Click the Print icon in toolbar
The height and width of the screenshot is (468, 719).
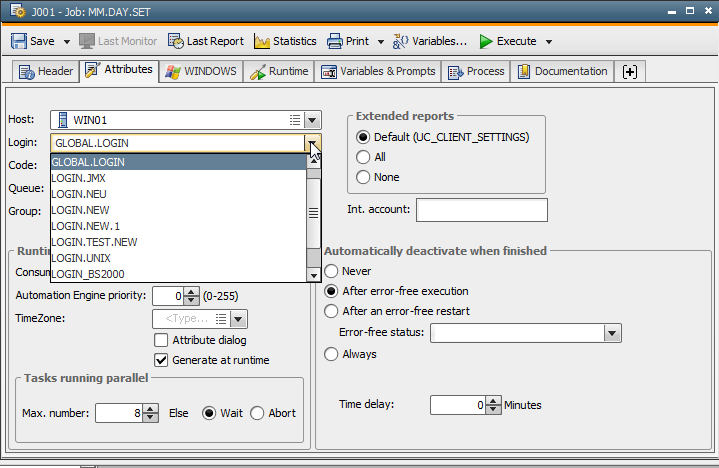pos(334,41)
